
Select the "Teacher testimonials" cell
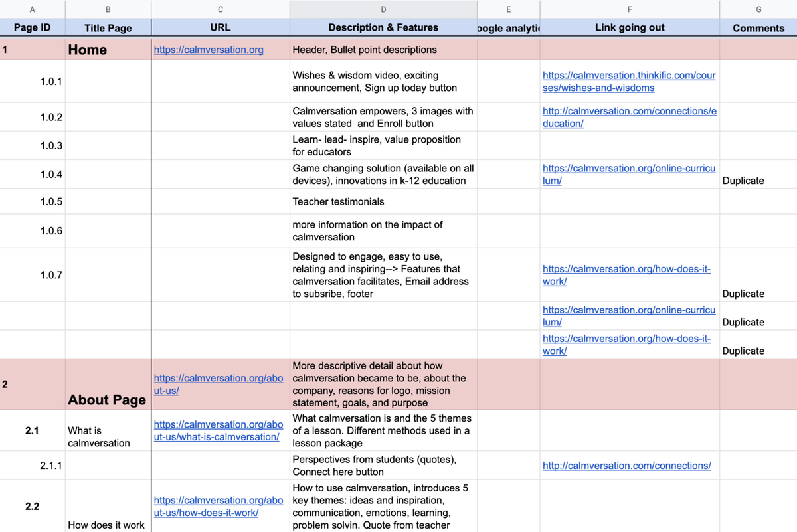click(x=383, y=201)
